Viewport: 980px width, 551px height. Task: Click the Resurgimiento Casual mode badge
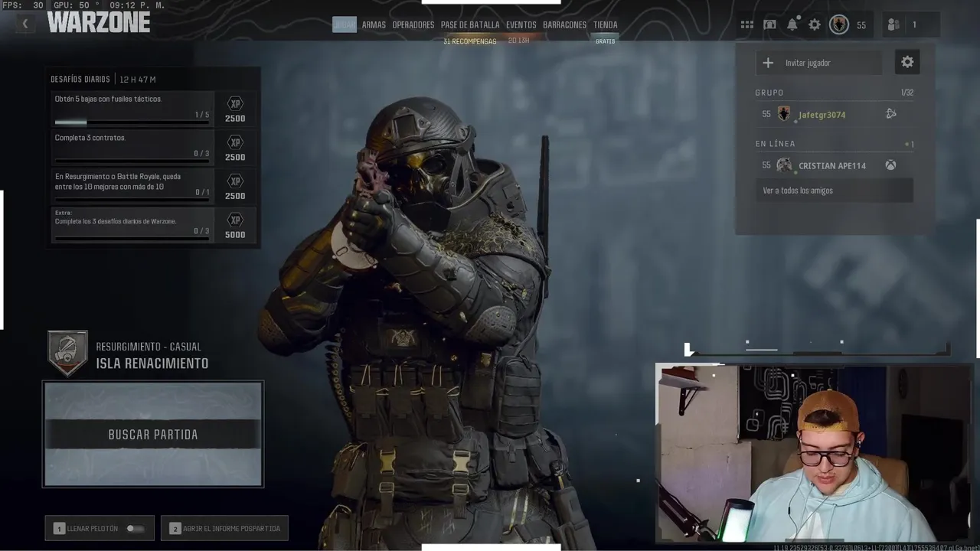tap(67, 353)
